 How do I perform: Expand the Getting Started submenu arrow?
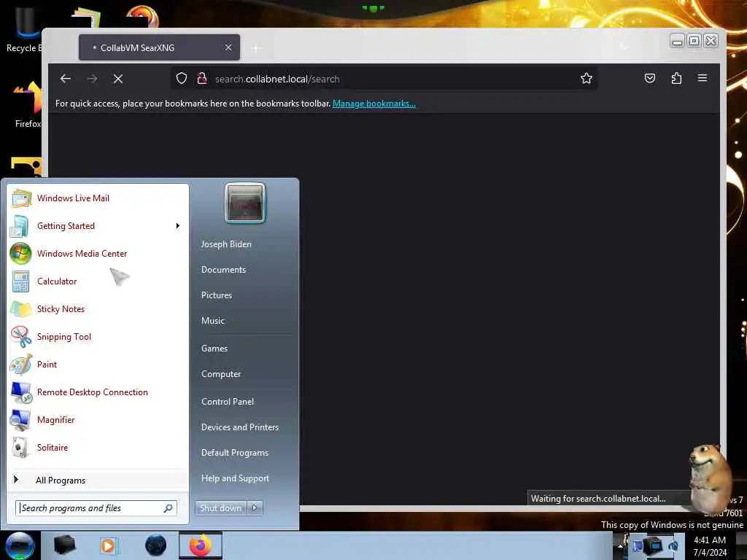click(178, 226)
